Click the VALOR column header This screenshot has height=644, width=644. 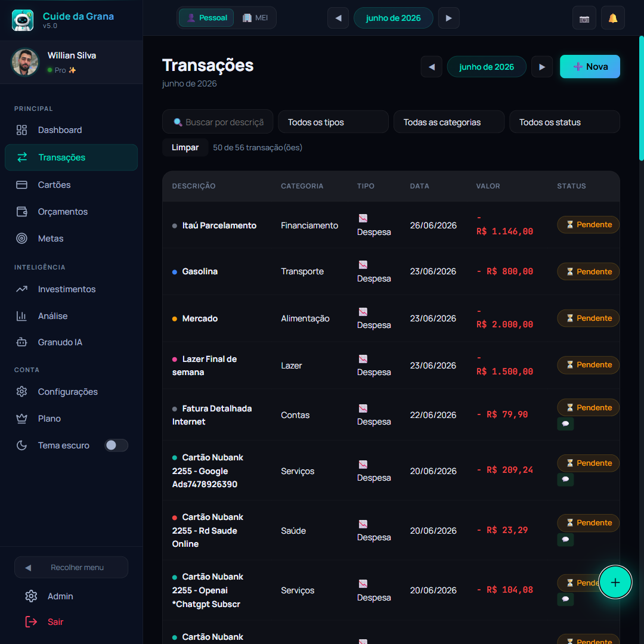point(488,186)
